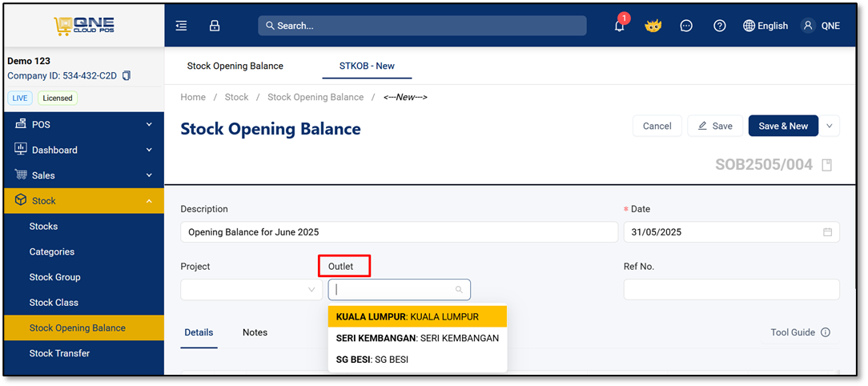
Task: Click the Date input field
Action: point(731,232)
